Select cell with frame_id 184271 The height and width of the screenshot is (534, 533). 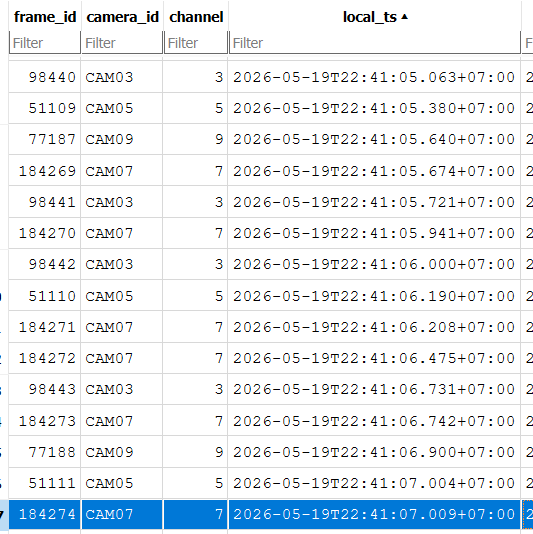[45, 327]
